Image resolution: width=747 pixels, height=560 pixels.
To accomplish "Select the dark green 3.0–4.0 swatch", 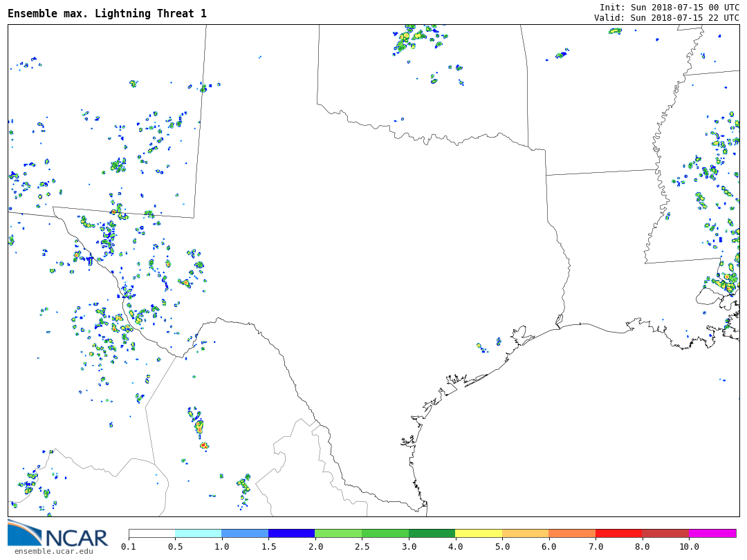I will coord(432,534).
